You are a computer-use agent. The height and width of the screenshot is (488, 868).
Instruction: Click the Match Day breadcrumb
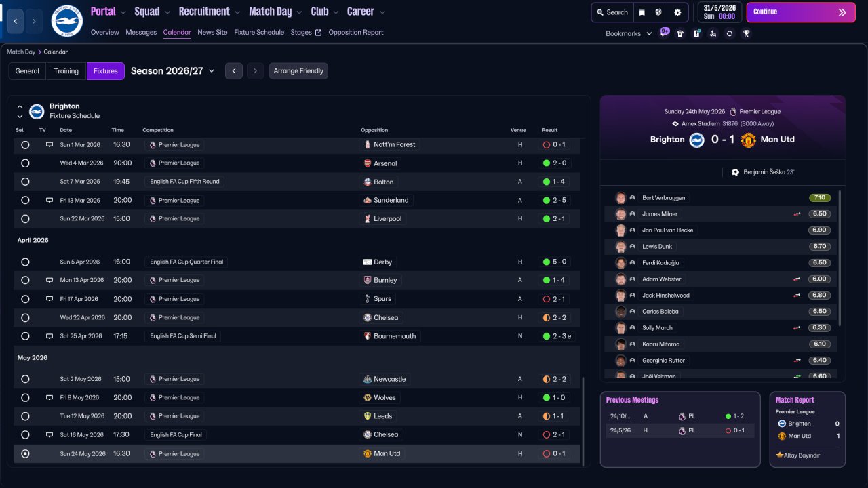pos(21,52)
